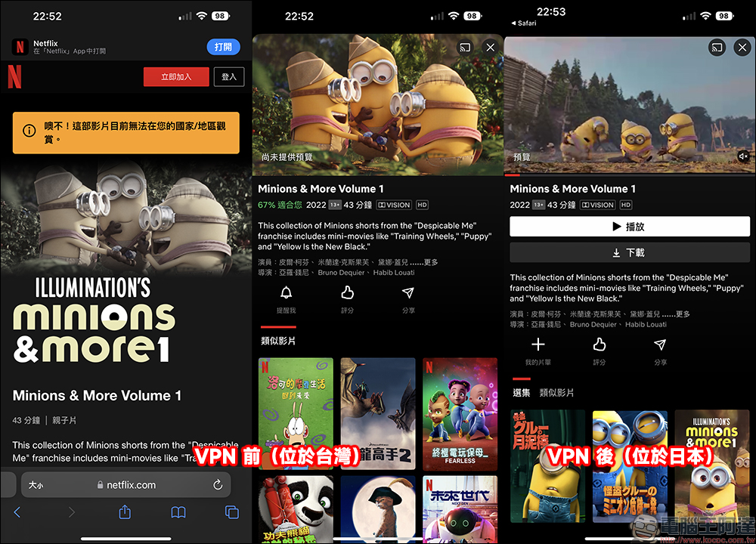Tap the white 播放 play button
Image resolution: width=756 pixels, height=544 pixels.
[x=630, y=227]
